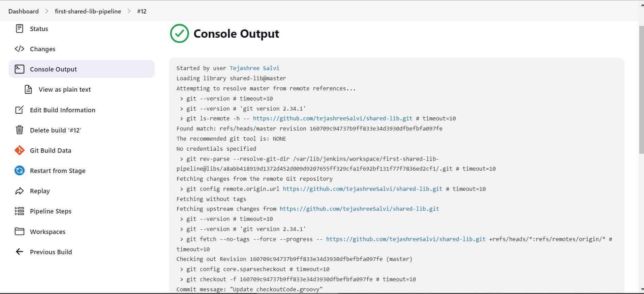Click the Pipeline Steps list icon
Viewport: 644px width, 294px height.
20,211
